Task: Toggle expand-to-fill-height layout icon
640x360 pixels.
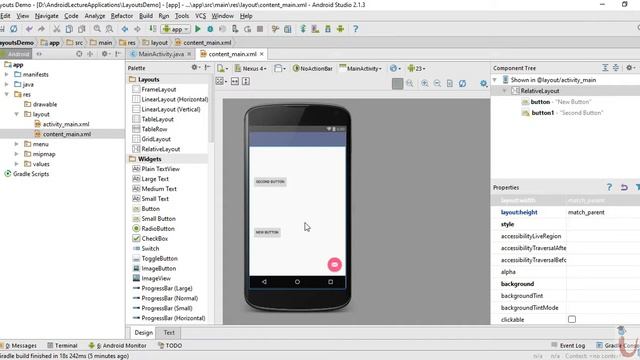Action: 246,82
